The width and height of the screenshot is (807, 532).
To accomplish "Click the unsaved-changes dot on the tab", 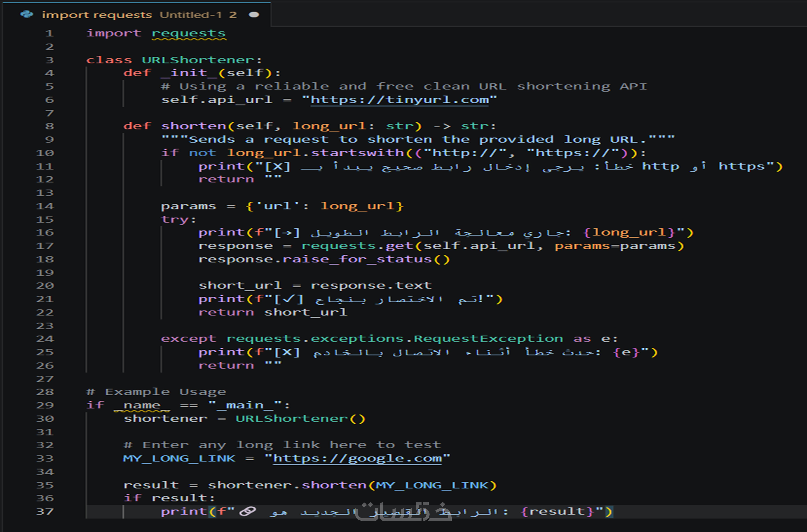I will 254,15.
